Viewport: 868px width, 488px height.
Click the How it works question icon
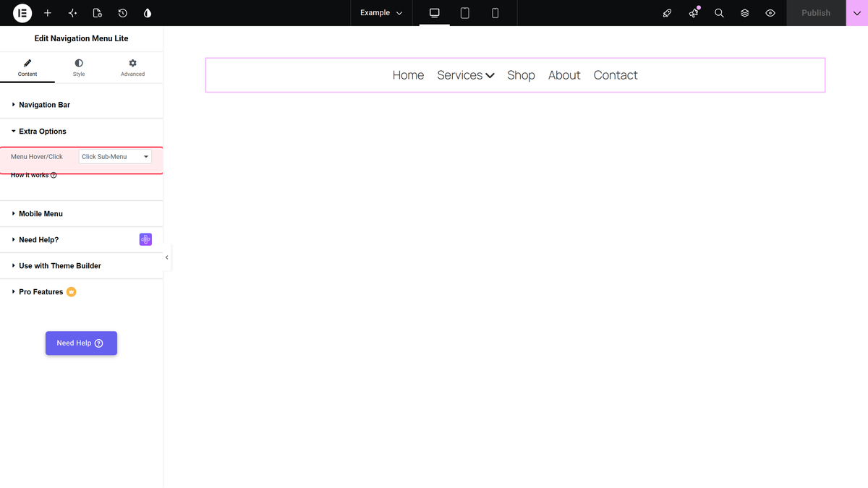(54, 176)
